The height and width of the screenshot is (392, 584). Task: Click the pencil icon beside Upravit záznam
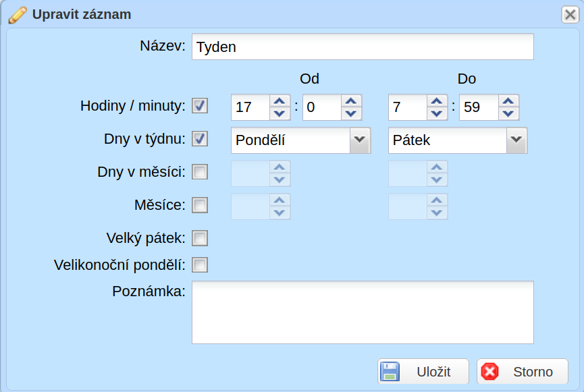[x=18, y=15]
